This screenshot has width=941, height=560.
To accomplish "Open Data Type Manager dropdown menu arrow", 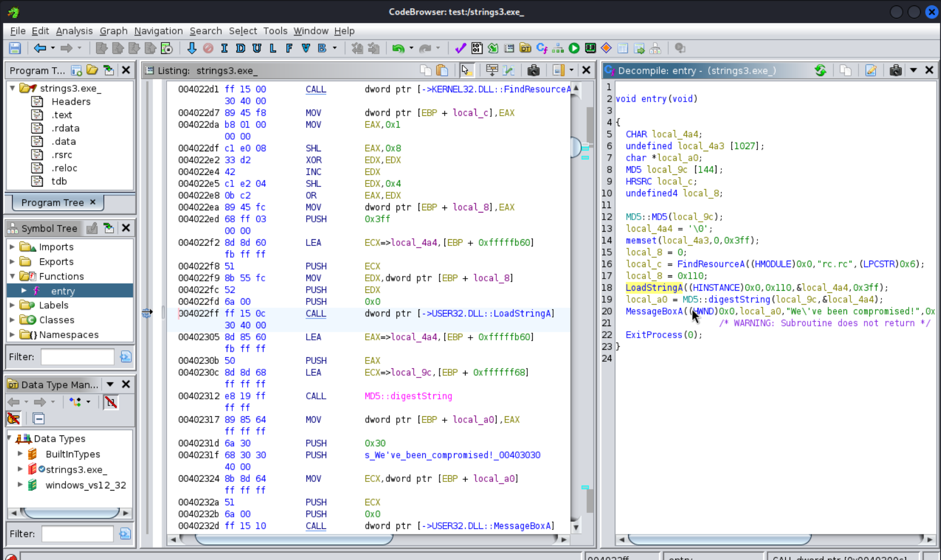I will (110, 385).
